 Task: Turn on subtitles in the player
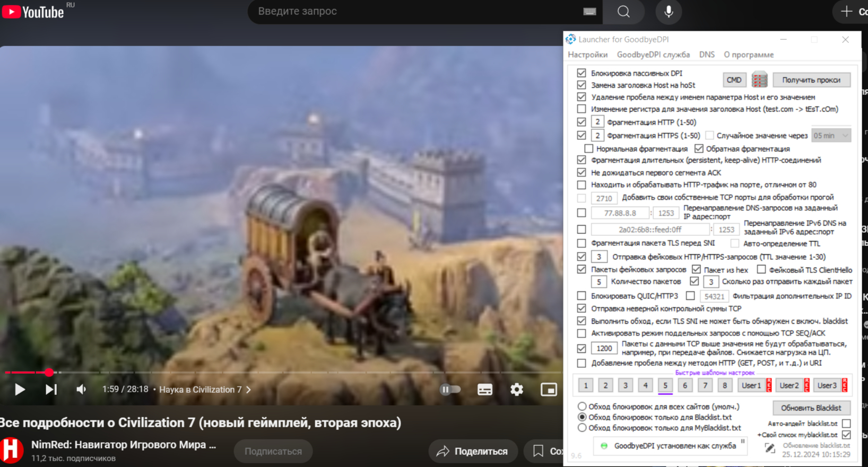[485, 390]
